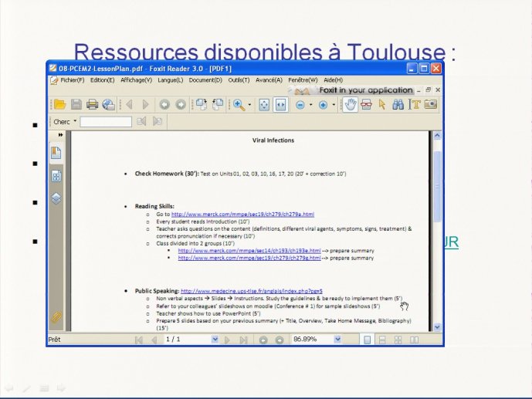Rotate page counterclockwise icon
This screenshot has height=399, width=532.
click(x=218, y=105)
